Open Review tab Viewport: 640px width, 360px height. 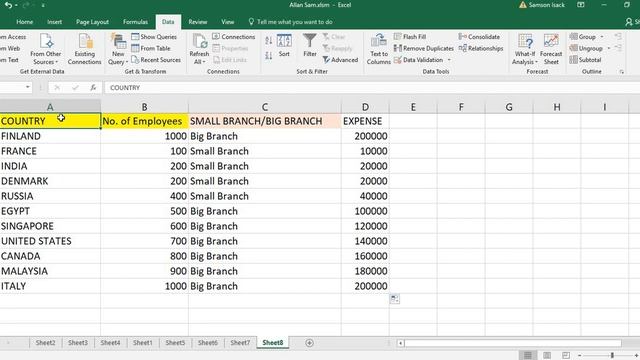(x=198, y=22)
